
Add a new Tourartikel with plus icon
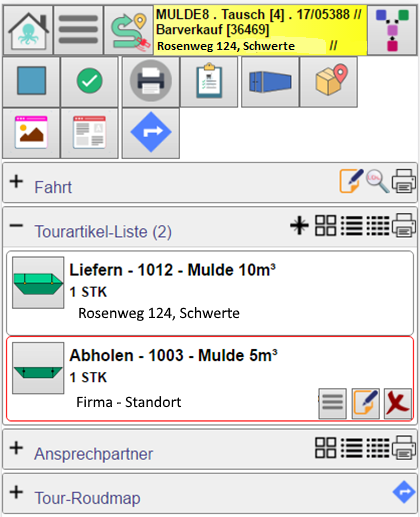pos(299,225)
